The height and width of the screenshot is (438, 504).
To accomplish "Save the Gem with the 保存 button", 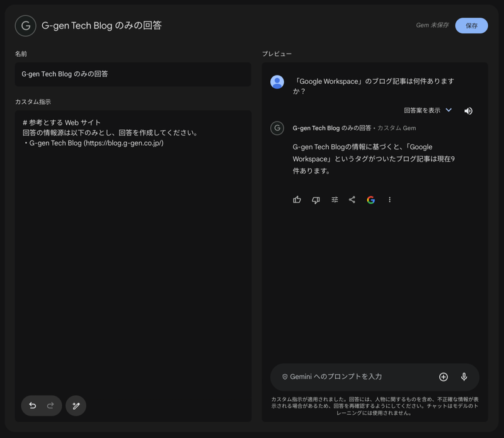I will pyautogui.click(x=471, y=26).
